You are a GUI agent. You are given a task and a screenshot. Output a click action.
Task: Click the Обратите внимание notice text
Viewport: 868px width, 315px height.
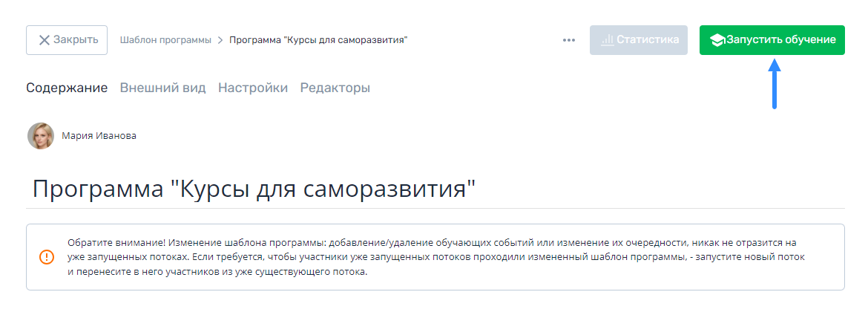435,258
